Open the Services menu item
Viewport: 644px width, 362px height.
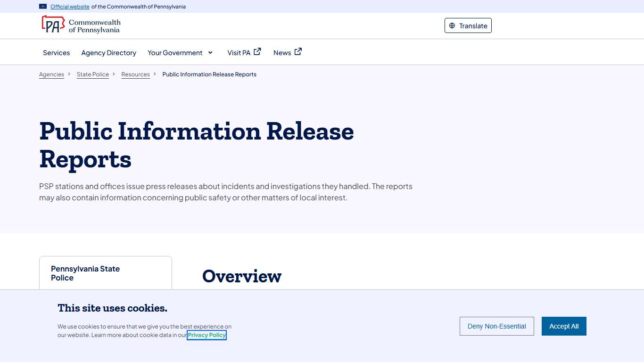point(56,53)
